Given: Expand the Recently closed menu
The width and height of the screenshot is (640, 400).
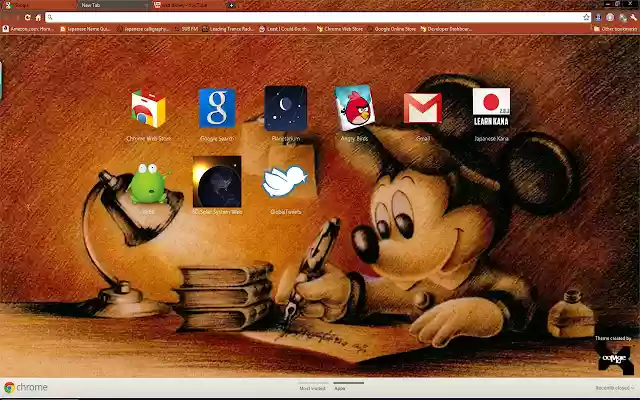Looking at the screenshot, I should (615, 388).
